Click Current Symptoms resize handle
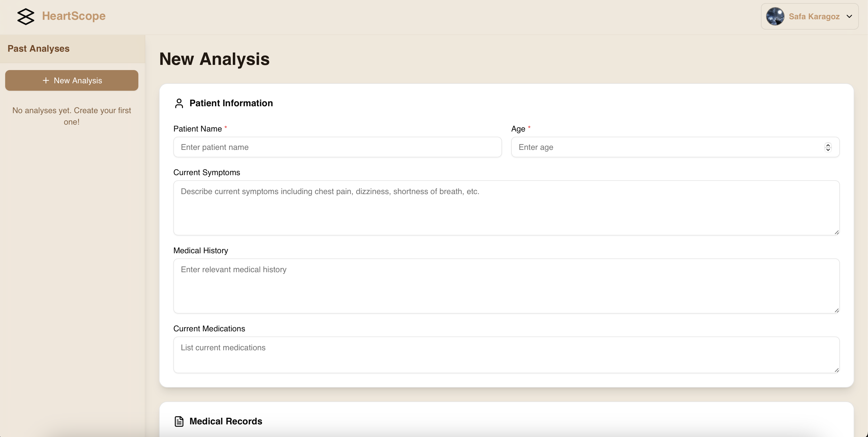 [x=836, y=232]
